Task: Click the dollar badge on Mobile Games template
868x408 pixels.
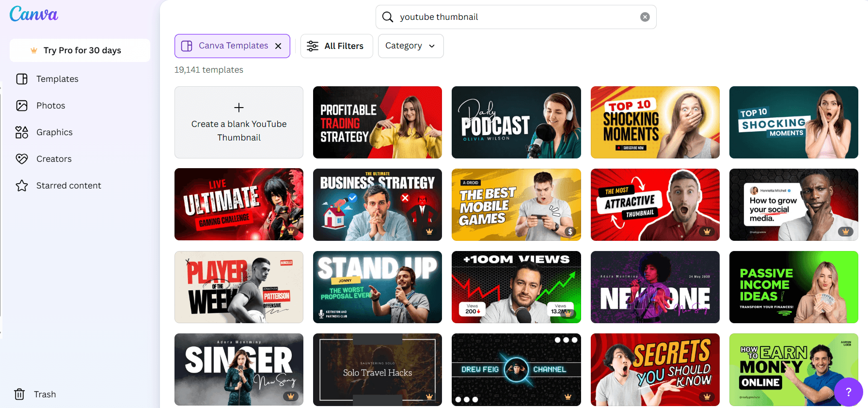Action: tap(570, 232)
